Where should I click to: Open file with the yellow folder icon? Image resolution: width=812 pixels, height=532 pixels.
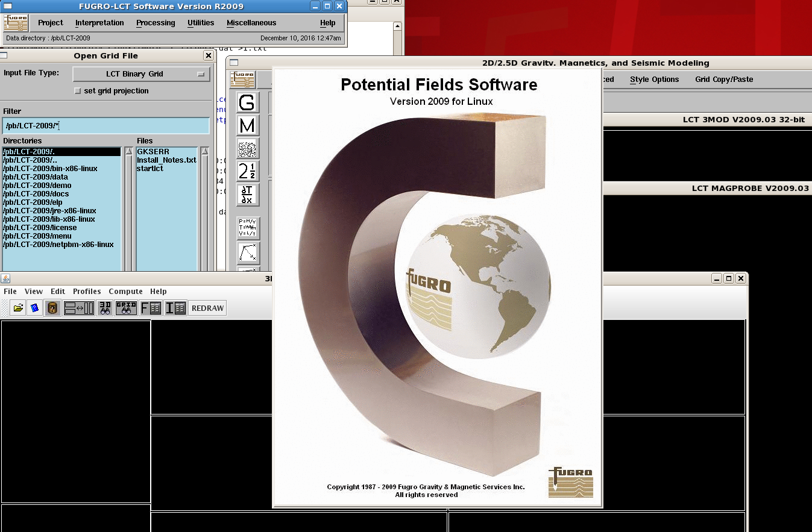(19, 308)
